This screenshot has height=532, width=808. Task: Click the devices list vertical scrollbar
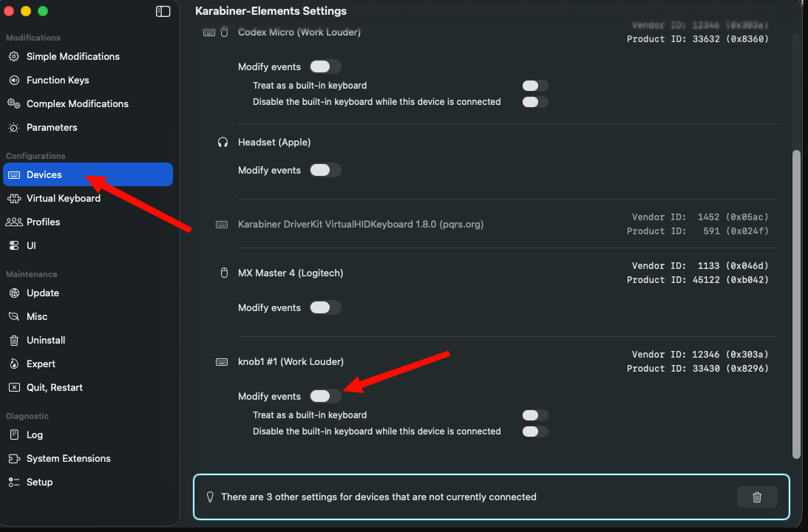pos(796,304)
